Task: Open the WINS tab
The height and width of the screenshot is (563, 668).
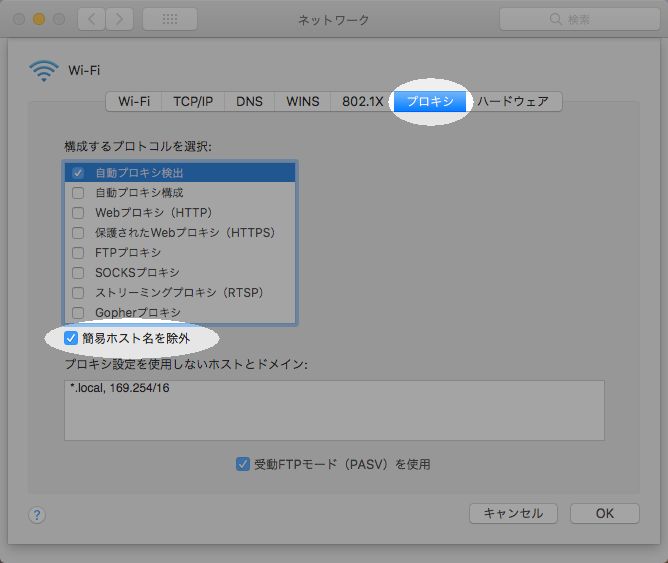Action: coord(302,101)
